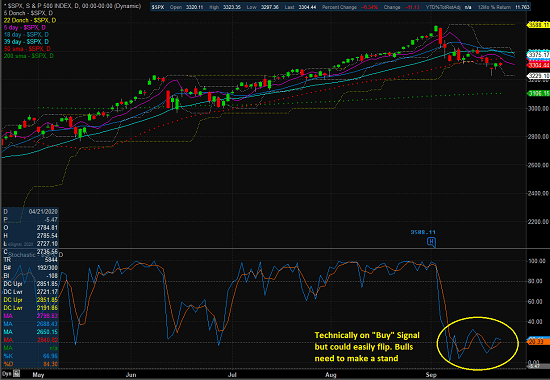Click the $SPX symbol in quote bar
This screenshot has height=380, width=550.
coord(158,7)
